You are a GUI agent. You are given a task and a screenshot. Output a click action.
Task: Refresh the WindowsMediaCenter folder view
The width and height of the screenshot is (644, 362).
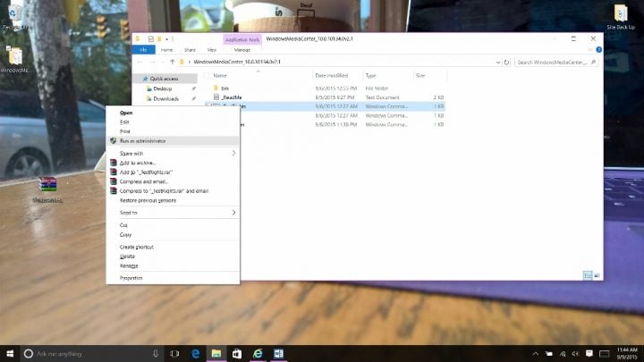click(506, 62)
